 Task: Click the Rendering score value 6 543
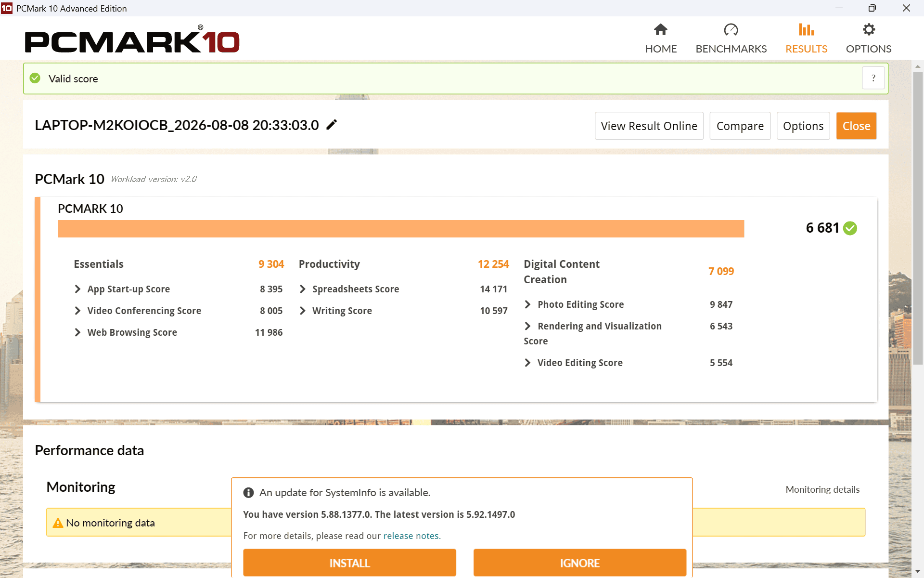(721, 326)
